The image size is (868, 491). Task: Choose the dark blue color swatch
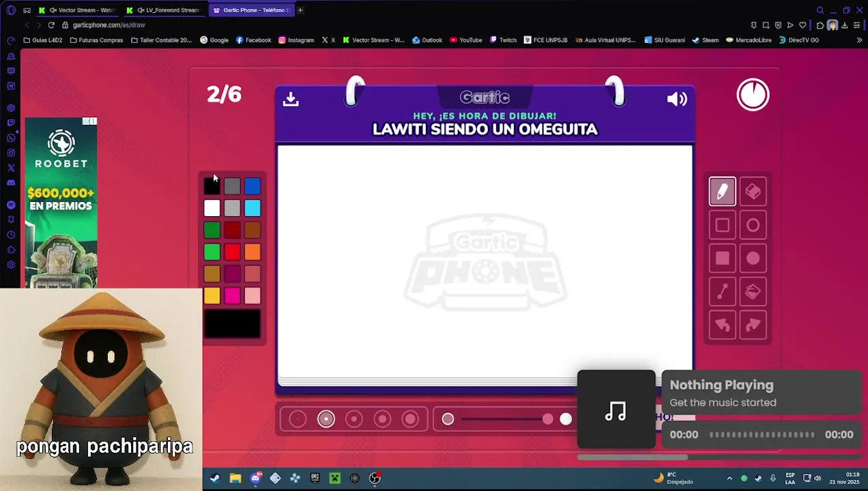(x=252, y=186)
